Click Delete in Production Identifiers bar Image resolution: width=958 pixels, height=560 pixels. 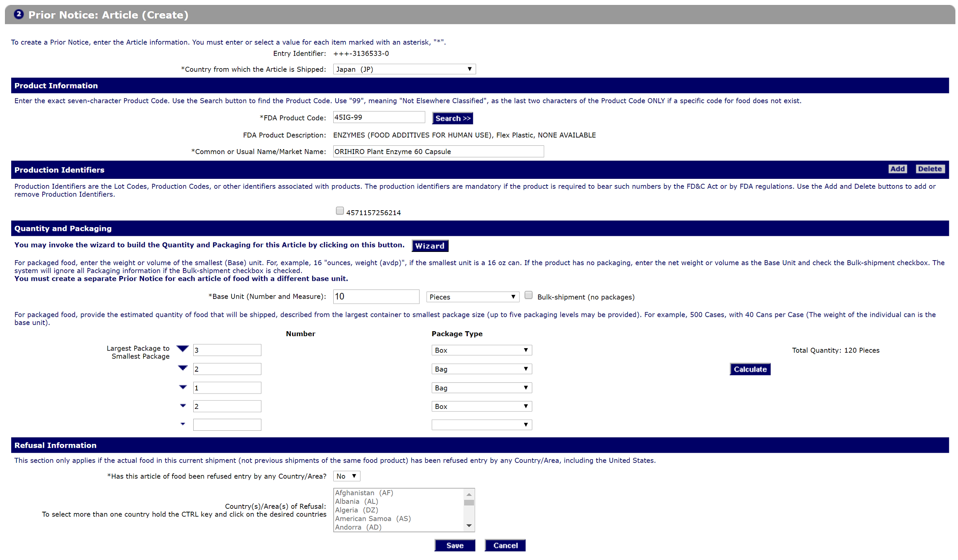tap(930, 169)
